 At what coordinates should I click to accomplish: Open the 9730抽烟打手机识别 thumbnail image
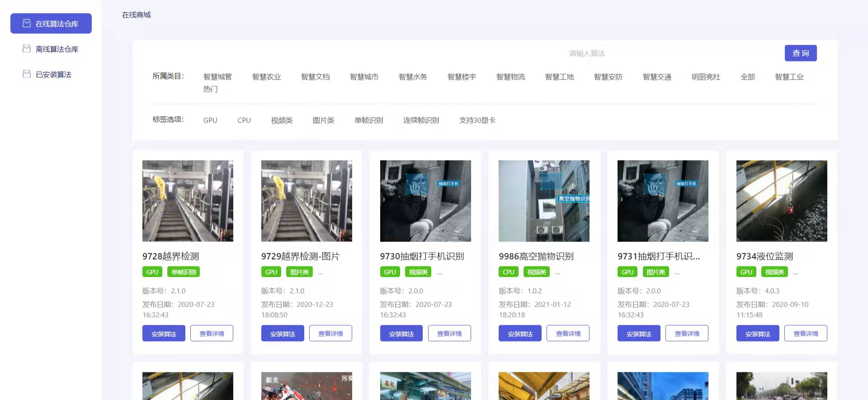425,201
